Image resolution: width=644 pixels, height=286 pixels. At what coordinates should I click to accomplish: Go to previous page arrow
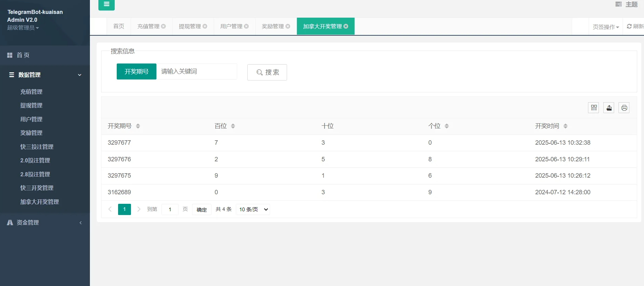[x=110, y=209]
